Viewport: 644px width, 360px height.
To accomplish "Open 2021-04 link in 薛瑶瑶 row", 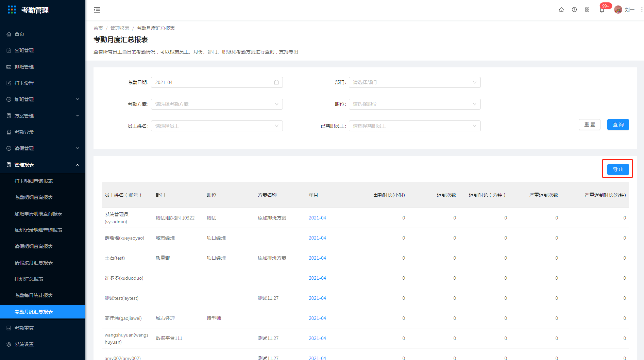I will click(x=317, y=238).
